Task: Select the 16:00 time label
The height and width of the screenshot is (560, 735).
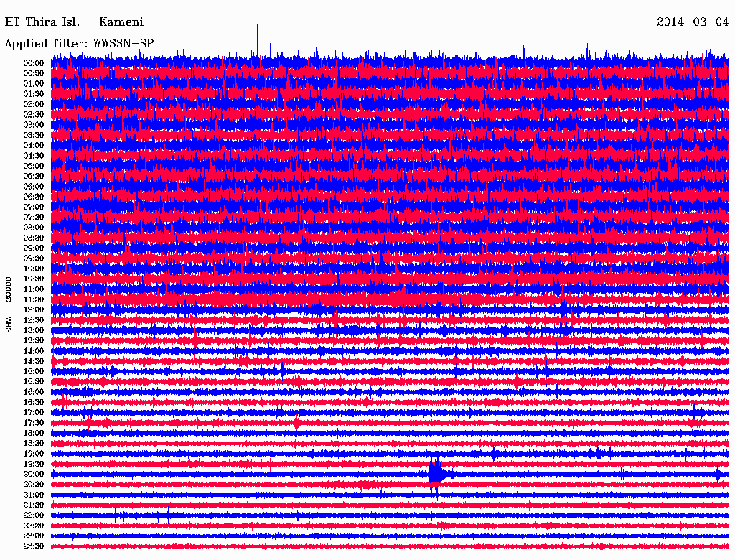Action: pos(34,392)
